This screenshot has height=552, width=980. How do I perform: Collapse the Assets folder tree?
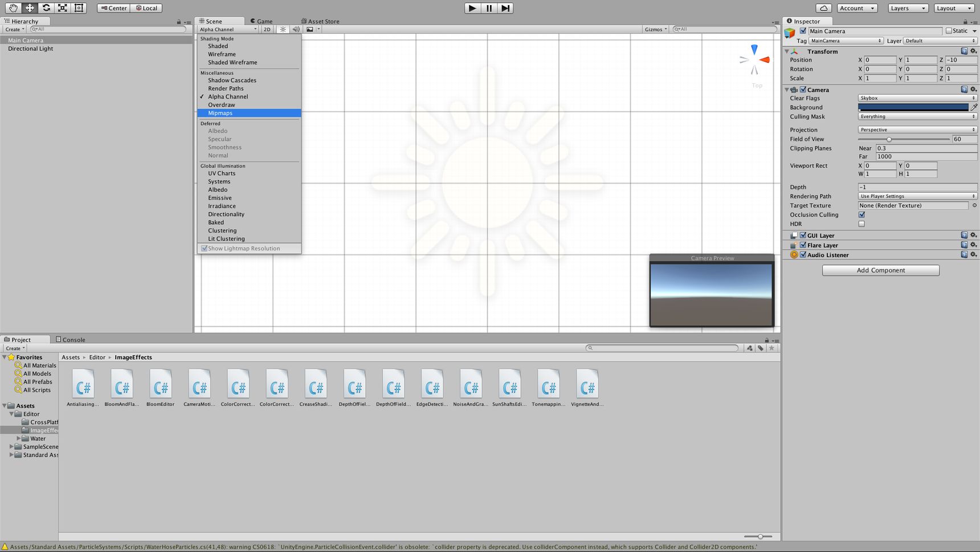point(5,405)
